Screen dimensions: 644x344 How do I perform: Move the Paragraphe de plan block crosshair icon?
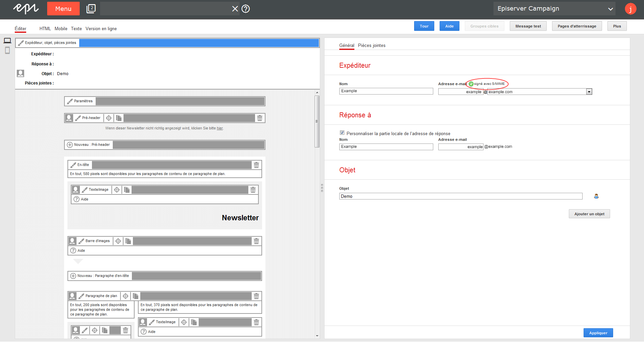point(126,296)
